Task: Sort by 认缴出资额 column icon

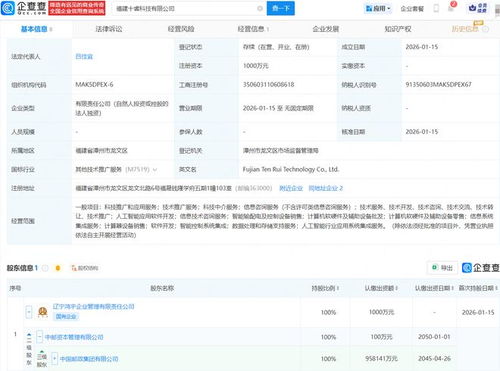Action: point(397,288)
